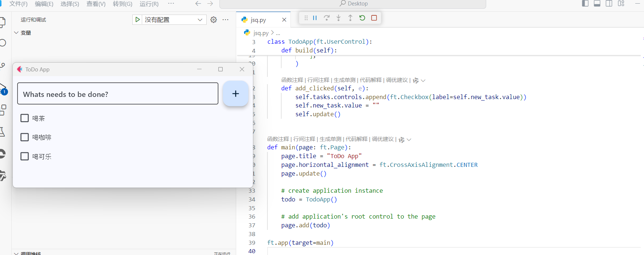Tick the 喝咖啡 checkbox

(25, 137)
